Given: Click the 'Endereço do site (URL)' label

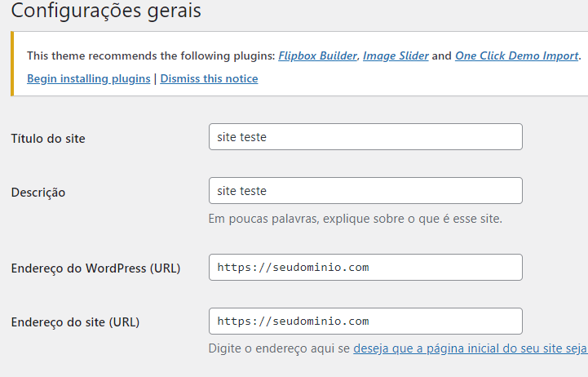Looking at the screenshot, I should pos(75,322).
